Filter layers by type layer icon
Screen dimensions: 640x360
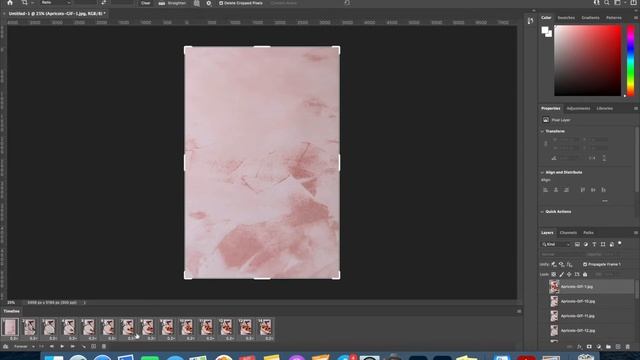pyautogui.click(x=594, y=244)
